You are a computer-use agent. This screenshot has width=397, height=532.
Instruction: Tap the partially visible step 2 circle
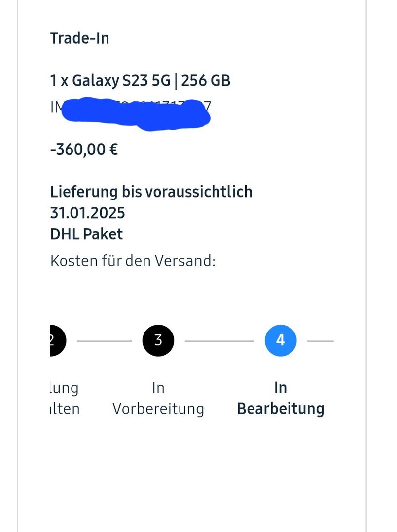[x=57, y=340]
